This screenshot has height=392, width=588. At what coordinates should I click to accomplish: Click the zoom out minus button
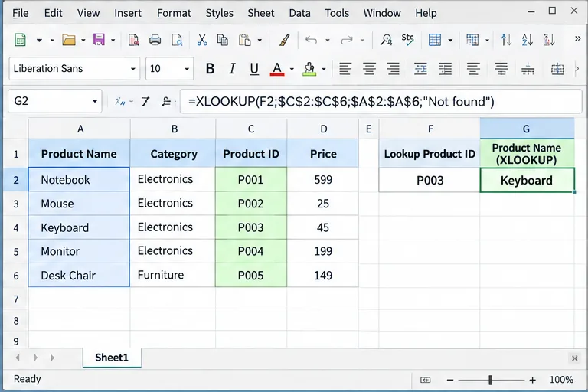click(x=450, y=380)
